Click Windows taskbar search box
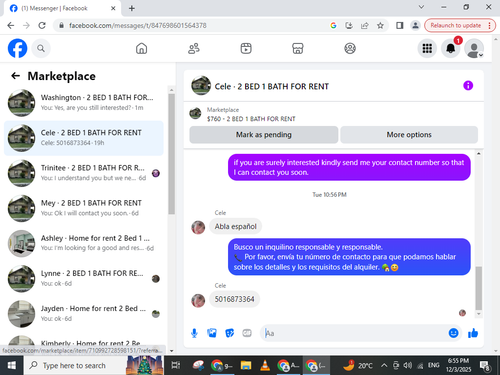The image size is (500, 375). pyautogui.click(x=93, y=365)
